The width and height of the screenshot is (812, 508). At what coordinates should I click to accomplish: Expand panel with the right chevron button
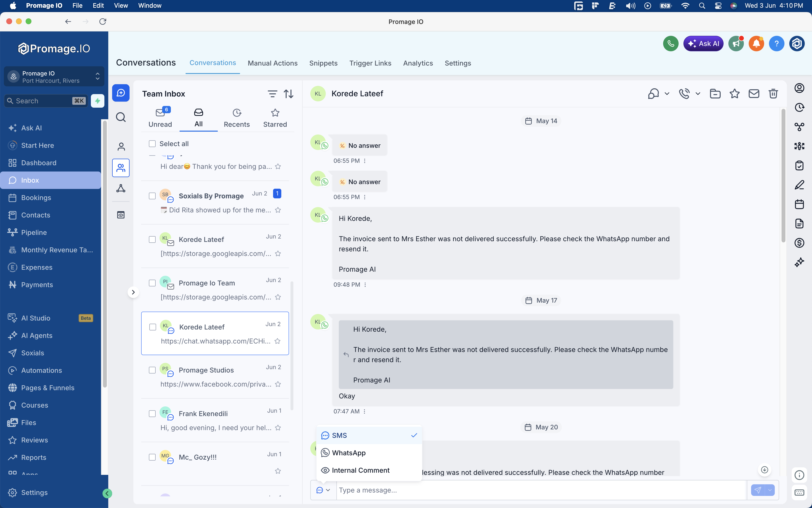(x=133, y=292)
